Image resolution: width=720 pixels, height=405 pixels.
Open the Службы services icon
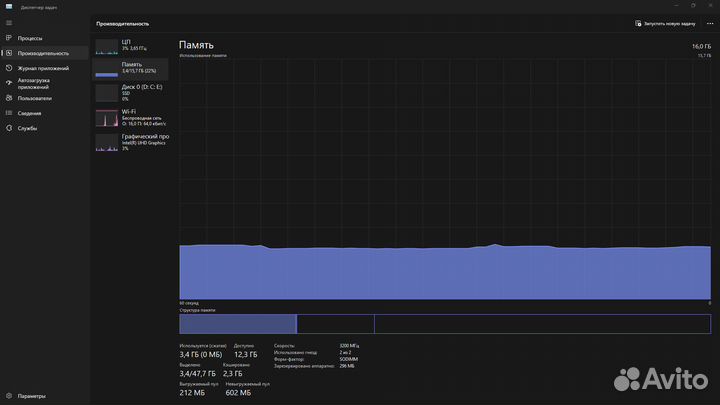[x=8, y=128]
